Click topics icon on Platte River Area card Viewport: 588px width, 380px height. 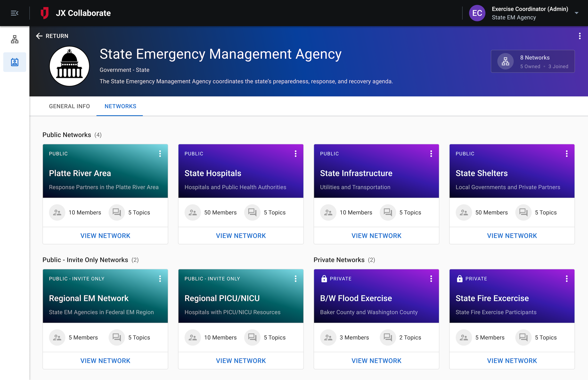coord(117,212)
